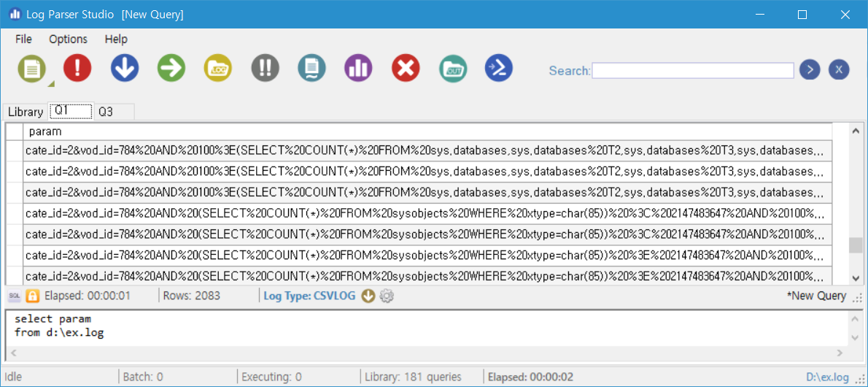Screen dimensions: 868x387
Task: Click 'Rows: 2083' in the status strip
Action: pos(192,296)
